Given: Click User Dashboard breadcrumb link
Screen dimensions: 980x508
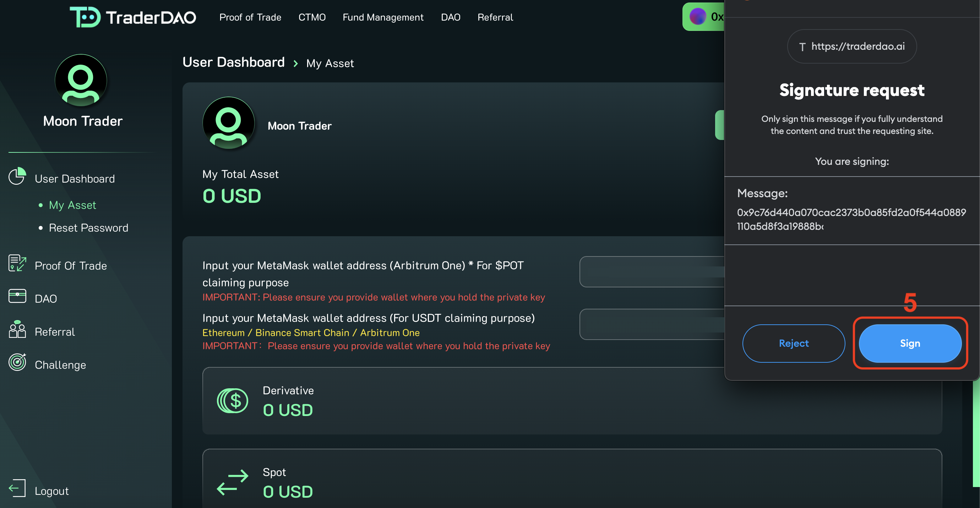Looking at the screenshot, I should 233,63.
